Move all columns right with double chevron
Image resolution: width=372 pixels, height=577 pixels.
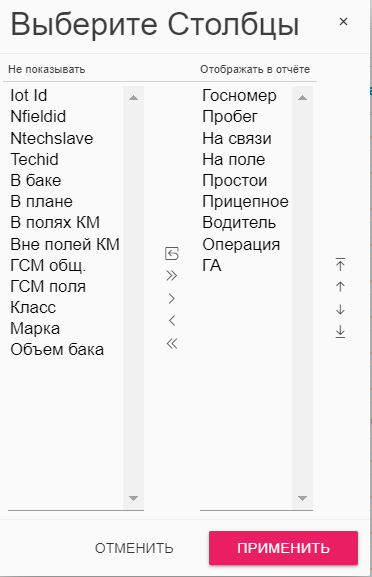[x=172, y=276]
